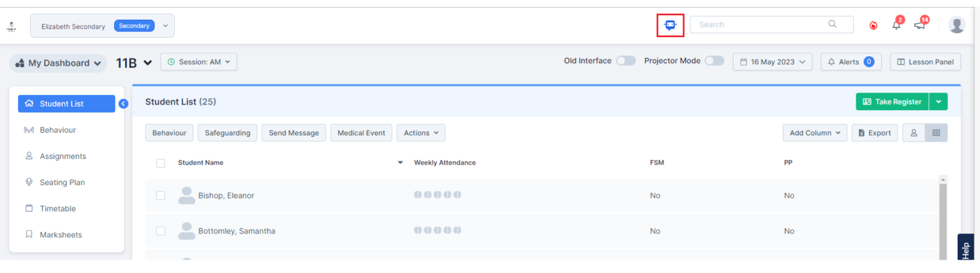Click the Take Register button

pyautogui.click(x=892, y=101)
